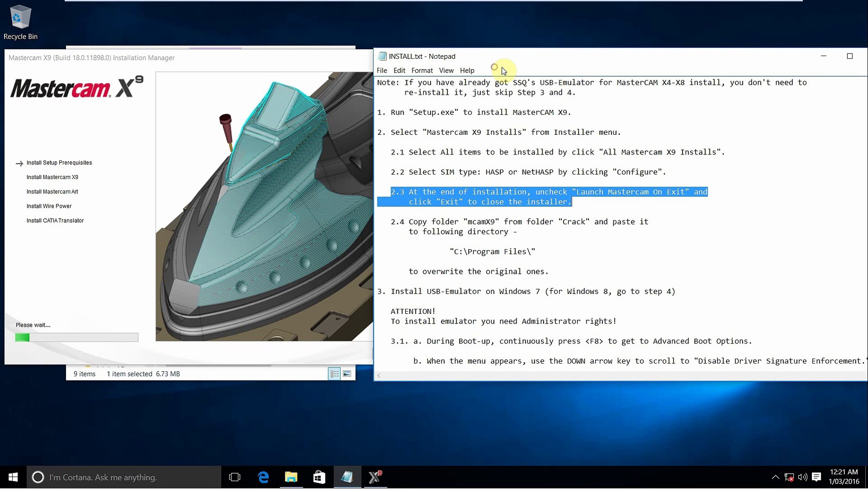Click the 'Please wait...' status text
Screen dimensions: 868x492
pyautogui.click(x=33, y=325)
